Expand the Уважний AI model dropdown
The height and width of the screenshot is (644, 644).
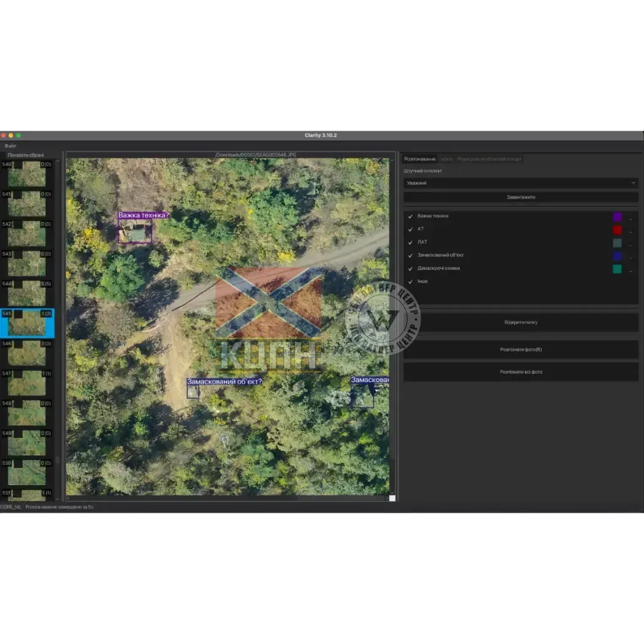point(520,183)
